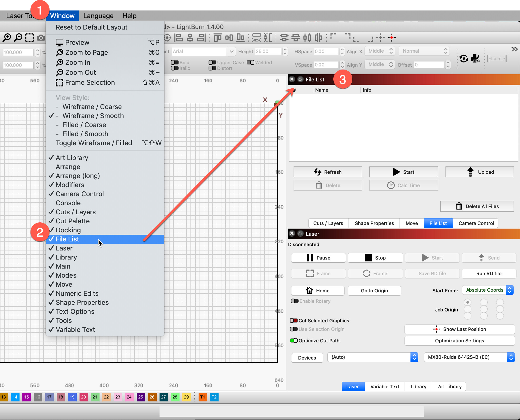The width and height of the screenshot is (520, 420).
Task: Click the camera capture toolbar icon
Action: coord(41,38)
